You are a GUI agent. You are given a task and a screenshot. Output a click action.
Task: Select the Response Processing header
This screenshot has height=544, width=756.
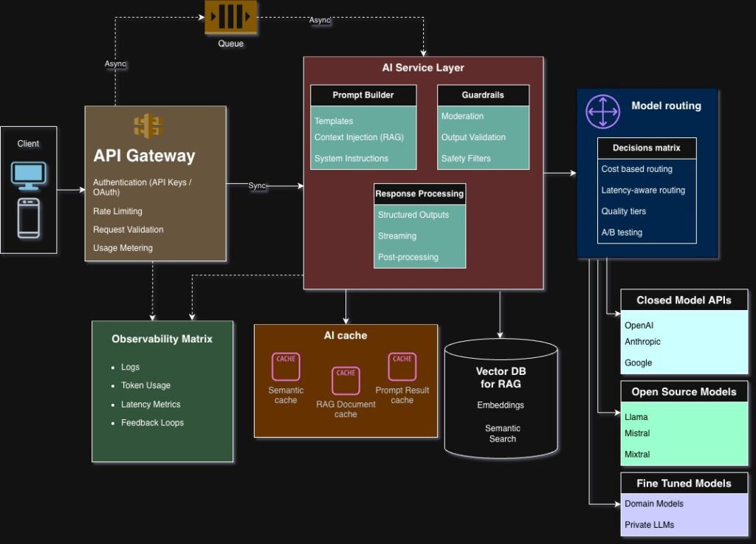(x=419, y=193)
